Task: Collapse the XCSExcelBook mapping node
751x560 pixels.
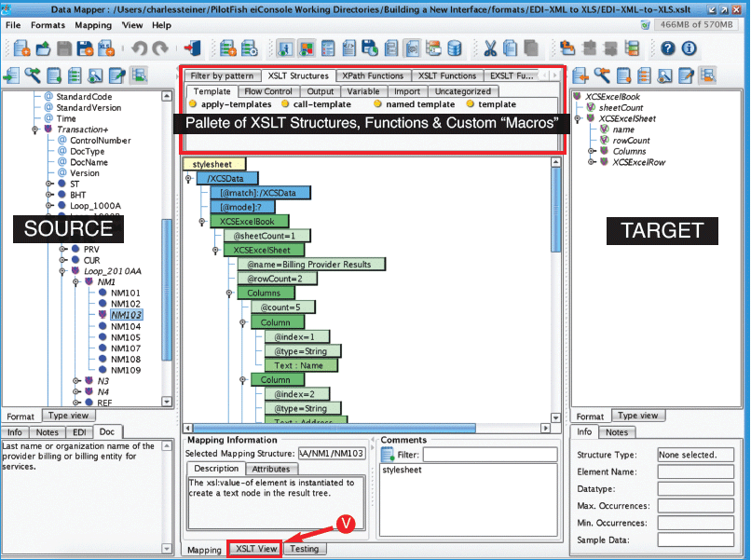Action: [202, 222]
